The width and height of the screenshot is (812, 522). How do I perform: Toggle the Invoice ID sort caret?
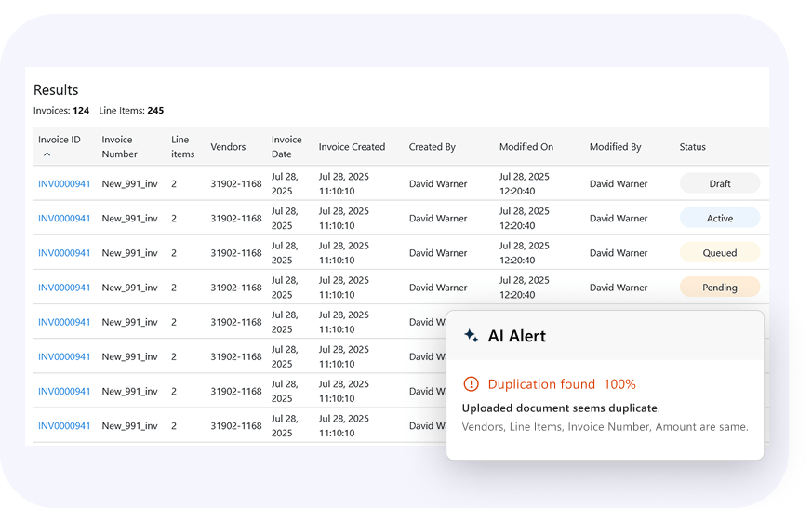coord(47,154)
